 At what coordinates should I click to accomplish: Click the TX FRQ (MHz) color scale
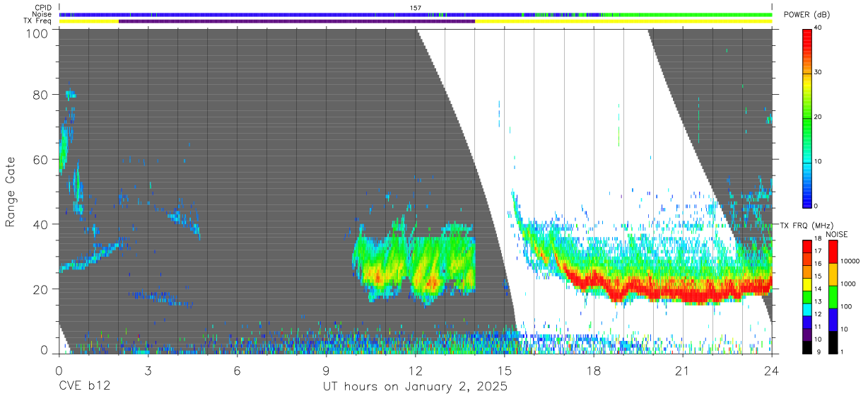(807, 297)
